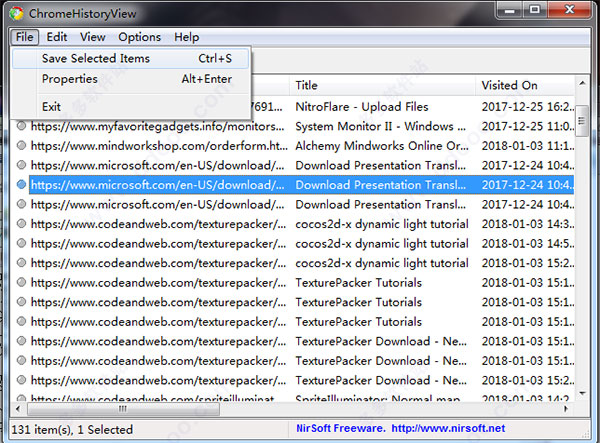Click the icon beside the first cocos2d-x dynamic light tutorial

(21, 223)
